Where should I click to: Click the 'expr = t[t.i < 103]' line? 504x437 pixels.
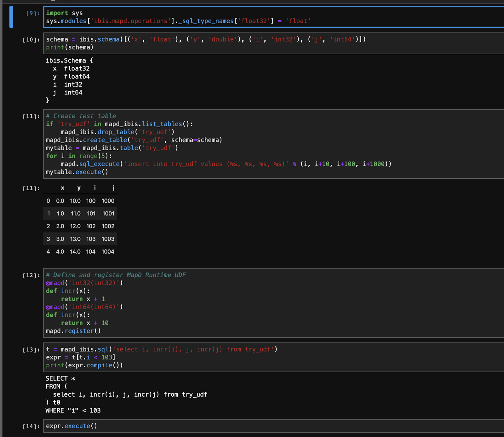tap(81, 357)
